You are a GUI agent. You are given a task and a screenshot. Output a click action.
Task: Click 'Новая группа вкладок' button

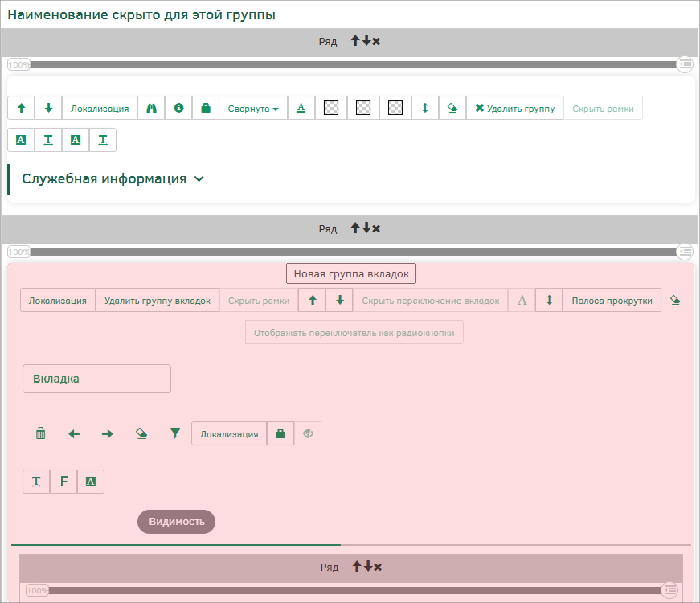point(351,274)
